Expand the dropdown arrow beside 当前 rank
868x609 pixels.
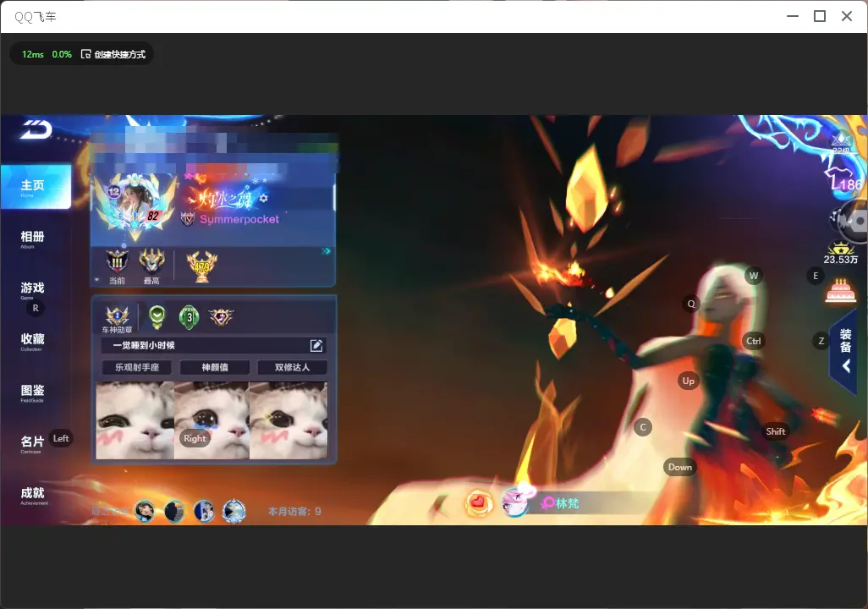(x=97, y=280)
